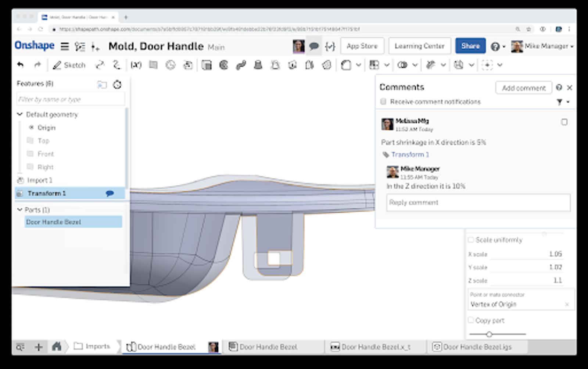Image resolution: width=588 pixels, height=369 pixels.
Task: Click the undo arrow icon
Action: (21, 65)
